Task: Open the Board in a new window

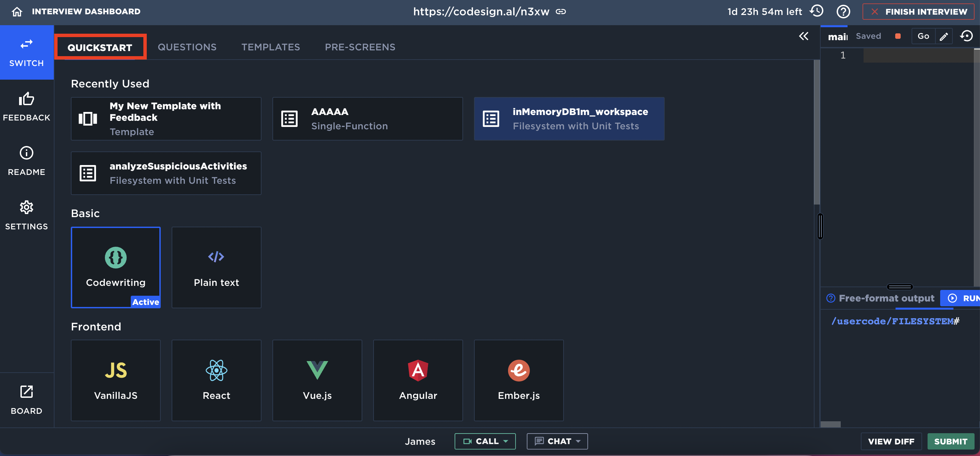Action: click(27, 400)
